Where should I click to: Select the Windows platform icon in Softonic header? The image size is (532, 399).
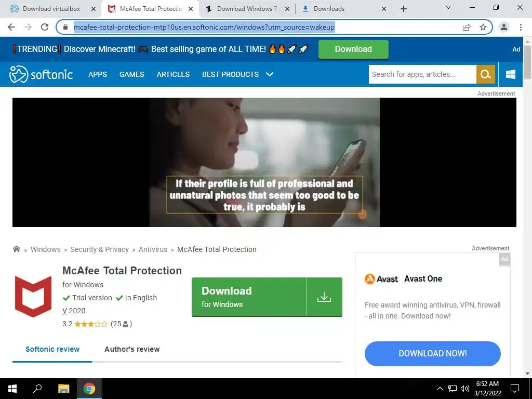coord(511,74)
